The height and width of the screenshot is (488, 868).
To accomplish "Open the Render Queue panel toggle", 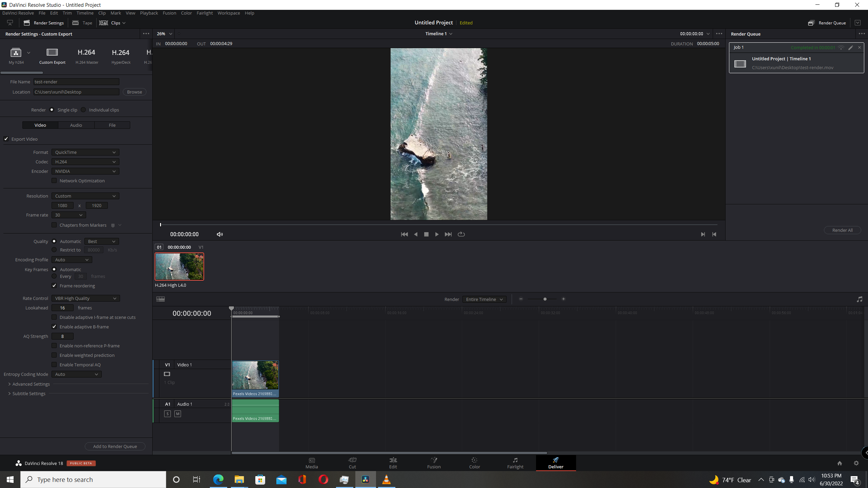I will click(827, 23).
